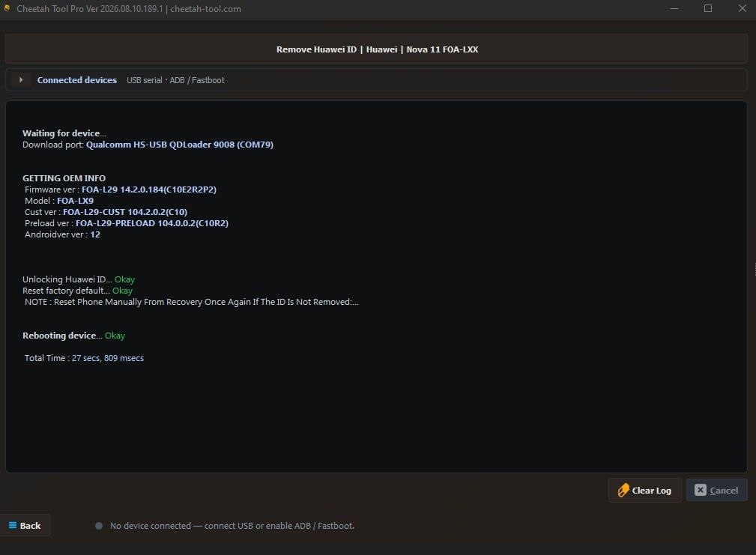Select the 'Waiting for device...' log line
756x555 pixels.
pyautogui.click(x=64, y=133)
